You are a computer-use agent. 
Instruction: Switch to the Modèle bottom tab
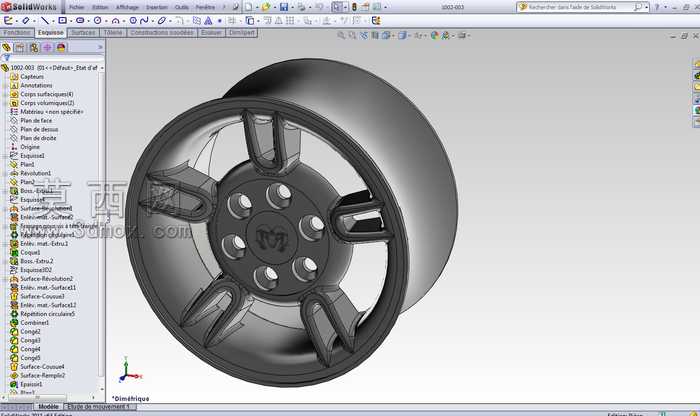[48, 407]
